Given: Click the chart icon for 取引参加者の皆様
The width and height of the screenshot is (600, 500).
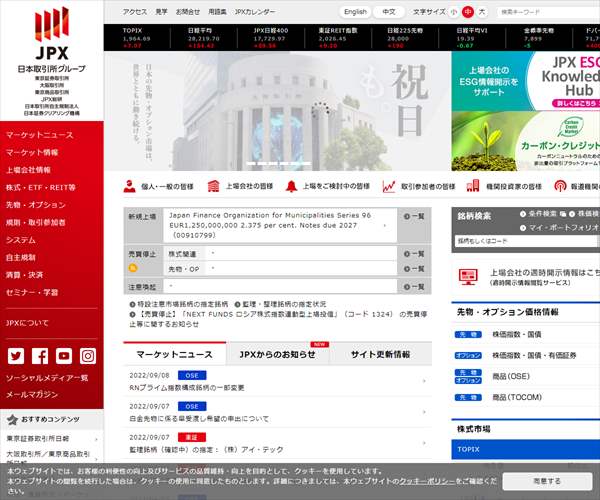Looking at the screenshot, I should tap(389, 186).
